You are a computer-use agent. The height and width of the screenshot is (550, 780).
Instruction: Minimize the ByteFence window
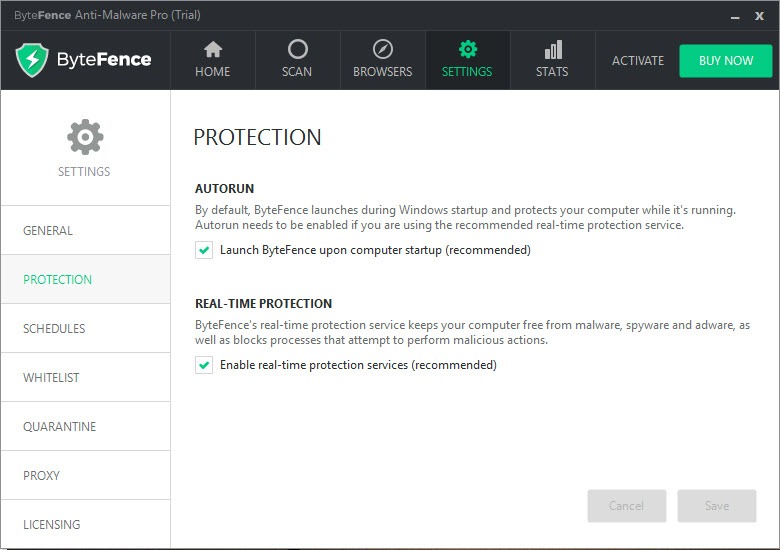(x=735, y=16)
